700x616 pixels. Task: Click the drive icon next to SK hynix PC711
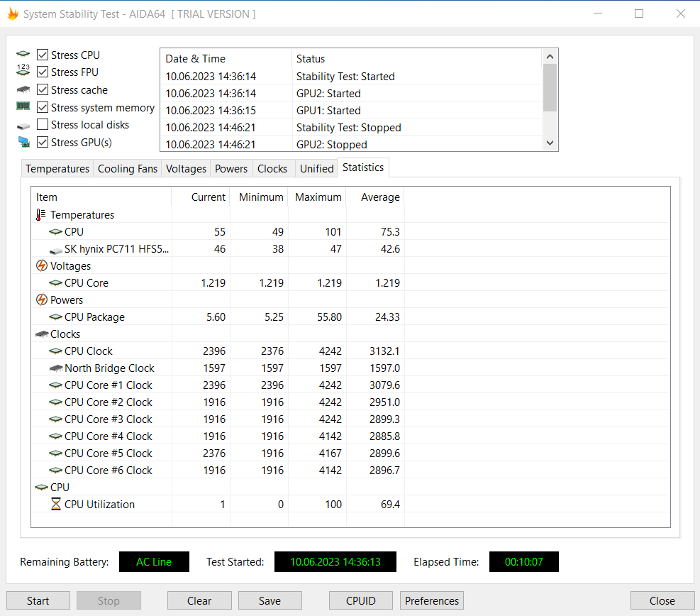pos(55,251)
